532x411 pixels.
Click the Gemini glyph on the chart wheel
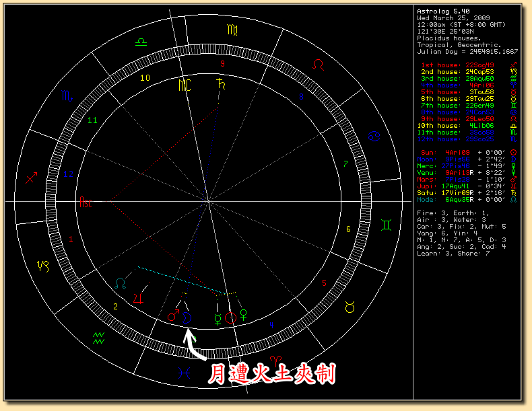tap(386, 225)
